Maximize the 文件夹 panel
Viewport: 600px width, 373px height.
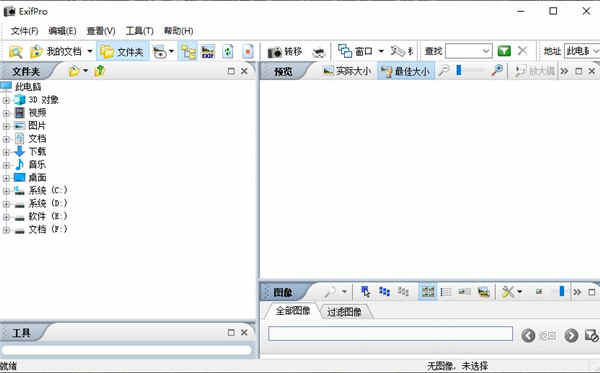(x=231, y=71)
